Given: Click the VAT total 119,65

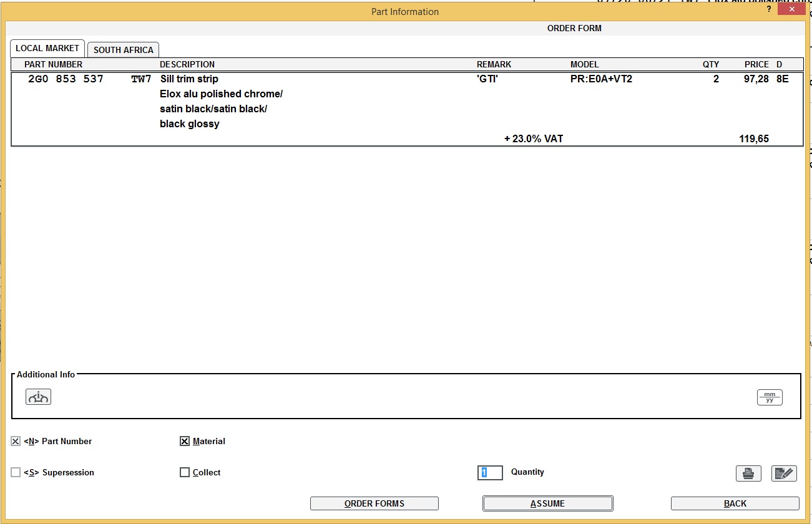Looking at the screenshot, I should point(754,139).
